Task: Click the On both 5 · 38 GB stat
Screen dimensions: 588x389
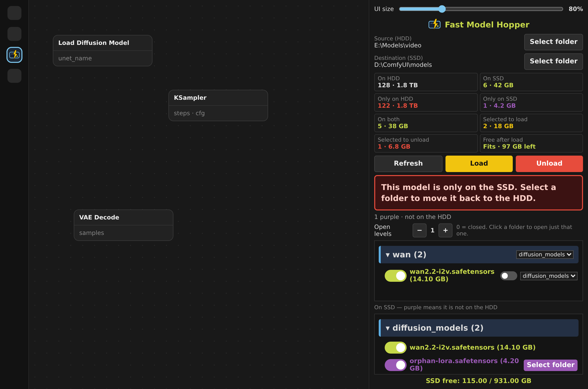Action: coord(426,123)
